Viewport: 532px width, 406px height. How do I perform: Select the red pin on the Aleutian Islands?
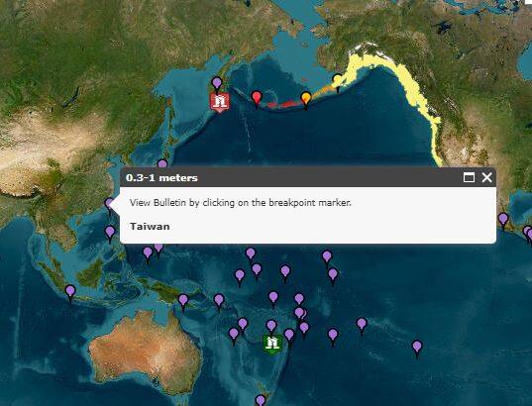257,99
